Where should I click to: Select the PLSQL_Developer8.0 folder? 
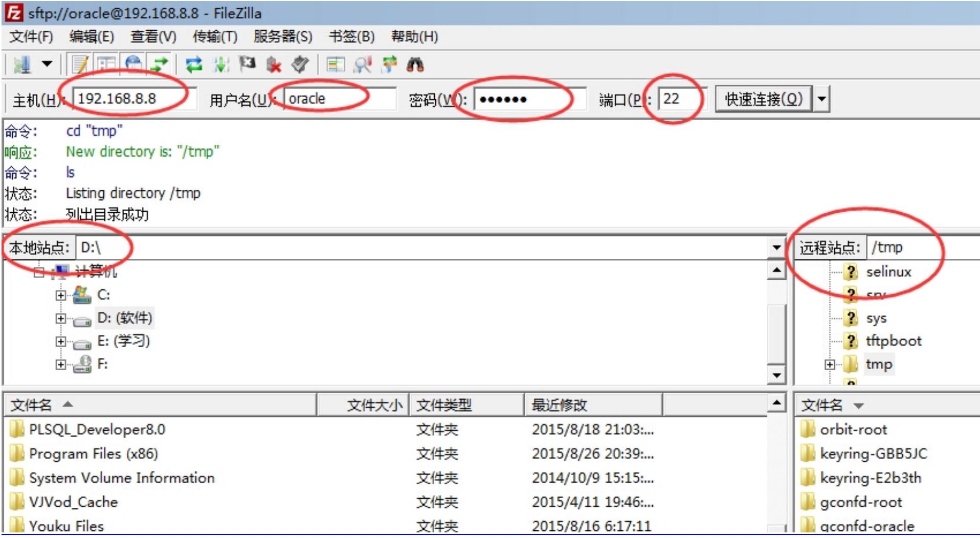97,430
